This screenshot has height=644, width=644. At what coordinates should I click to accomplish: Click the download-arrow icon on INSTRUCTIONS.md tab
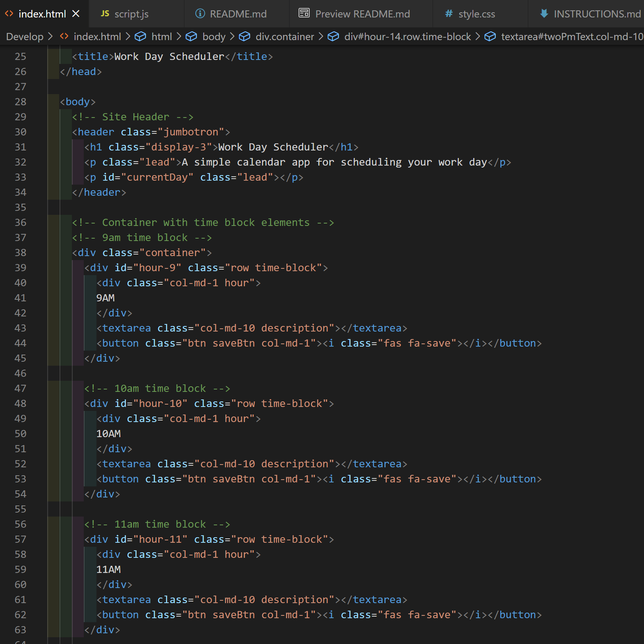tap(544, 13)
